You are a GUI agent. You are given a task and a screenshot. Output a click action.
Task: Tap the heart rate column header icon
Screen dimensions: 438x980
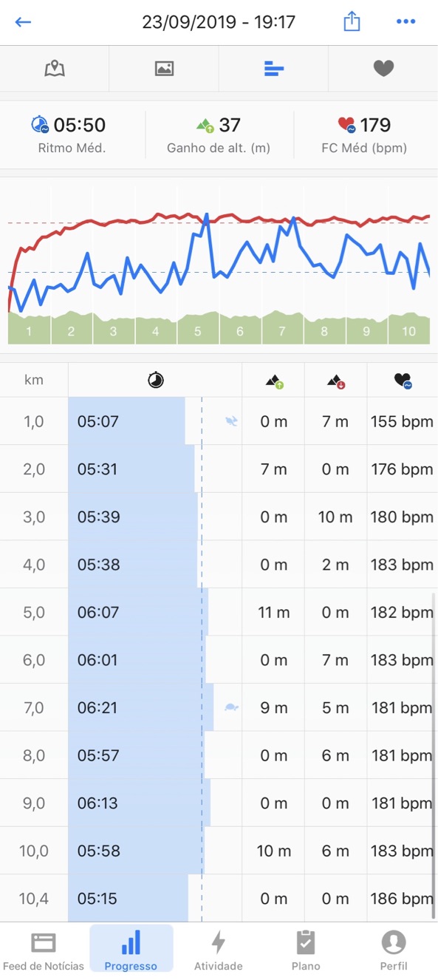[403, 381]
